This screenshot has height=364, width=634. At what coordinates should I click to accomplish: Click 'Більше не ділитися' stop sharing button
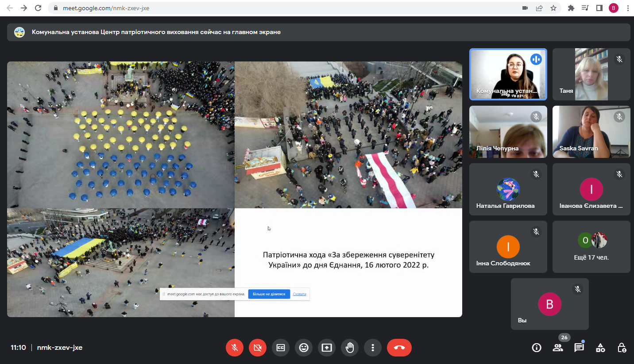[x=269, y=294]
